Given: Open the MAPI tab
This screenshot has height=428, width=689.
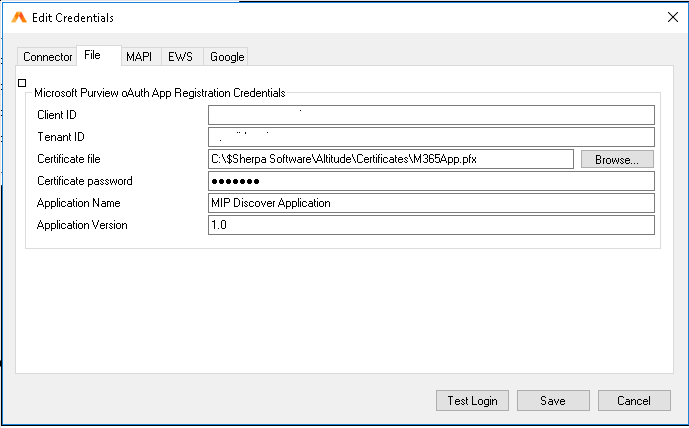Looking at the screenshot, I should tap(138, 57).
